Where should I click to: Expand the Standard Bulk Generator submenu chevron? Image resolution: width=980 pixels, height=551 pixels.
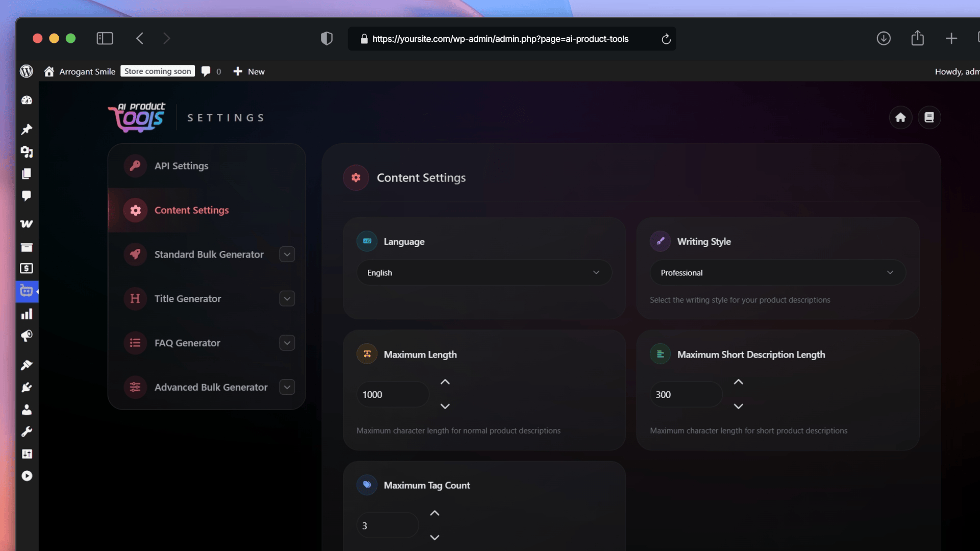point(287,255)
